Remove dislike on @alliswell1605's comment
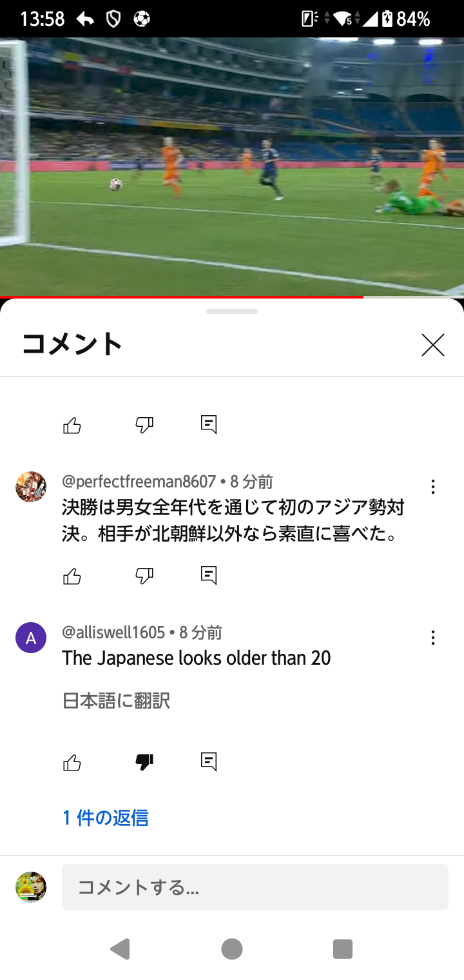This screenshot has width=464, height=980. pos(144,763)
